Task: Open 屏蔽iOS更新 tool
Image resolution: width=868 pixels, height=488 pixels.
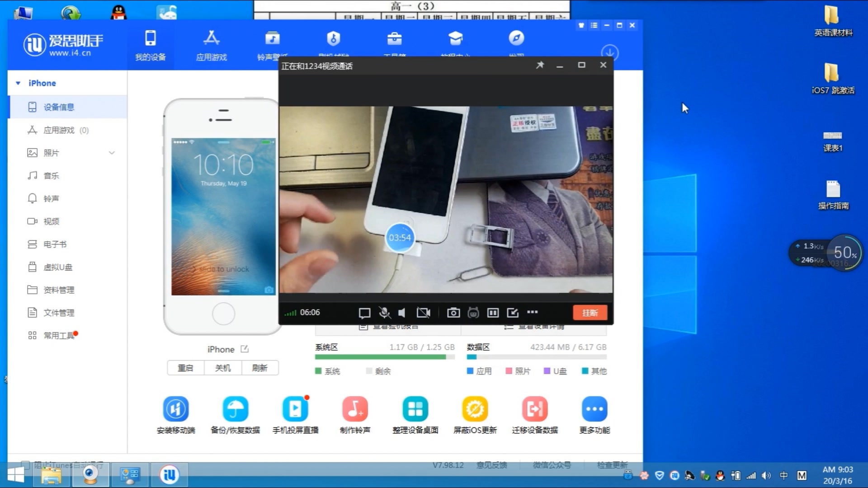Action: [475, 415]
